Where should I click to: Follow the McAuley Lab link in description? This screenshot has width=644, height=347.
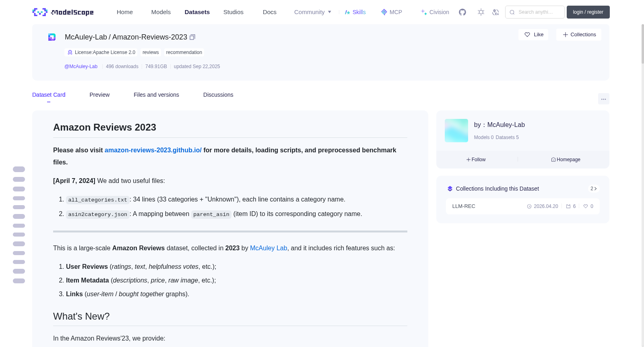[268, 248]
